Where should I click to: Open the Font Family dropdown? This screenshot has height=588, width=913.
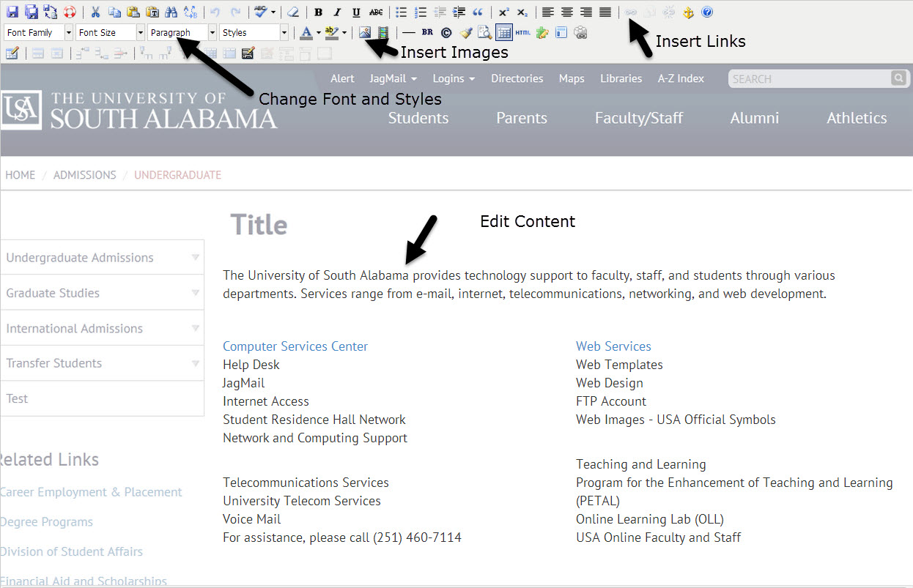(x=39, y=32)
